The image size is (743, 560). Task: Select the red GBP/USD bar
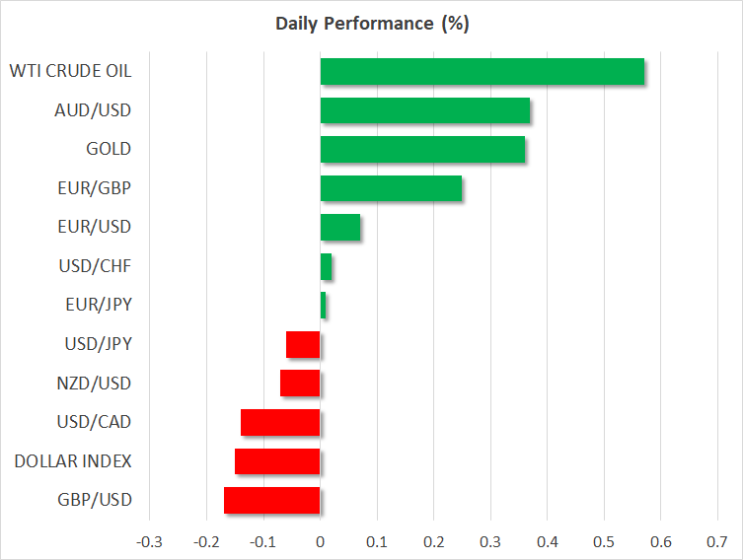coord(271,500)
